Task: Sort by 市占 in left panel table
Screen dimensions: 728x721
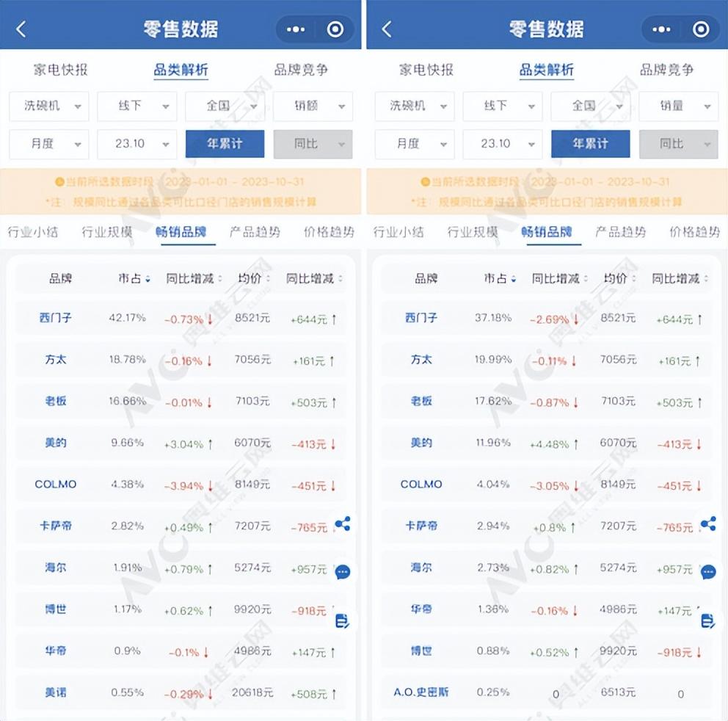Action: point(134,279)
